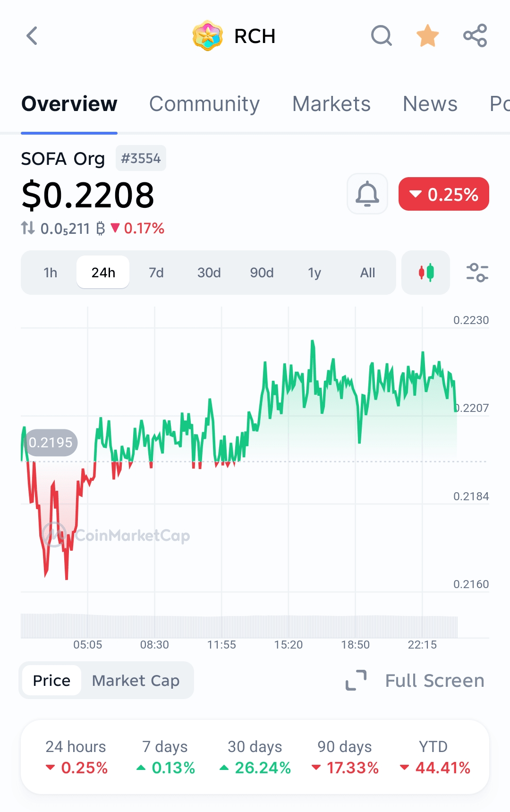Open chart settings sliders icon
The width and height of the screenshot is (510, 812).
point(477,273)
